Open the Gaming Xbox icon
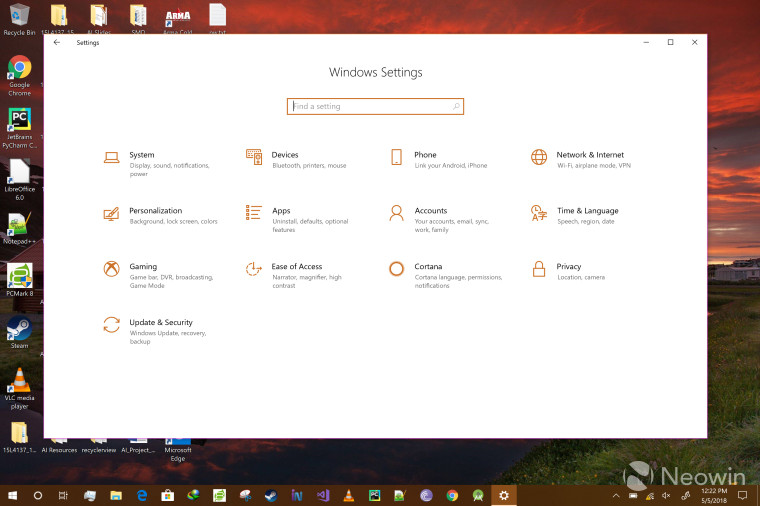This screenshot has width=760, height=506. tap(111, 269)
